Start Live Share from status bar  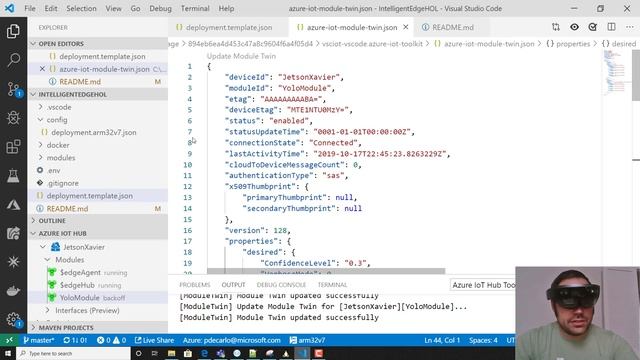click(154, 340)
